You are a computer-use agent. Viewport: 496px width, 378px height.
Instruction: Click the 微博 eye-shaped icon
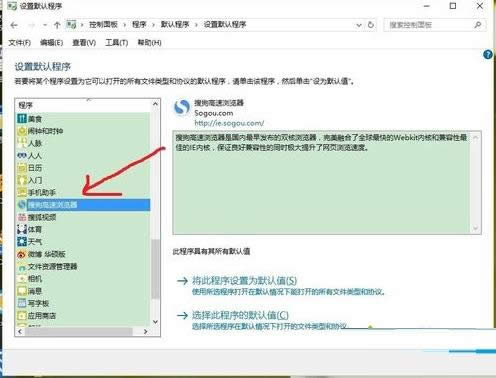22,254
